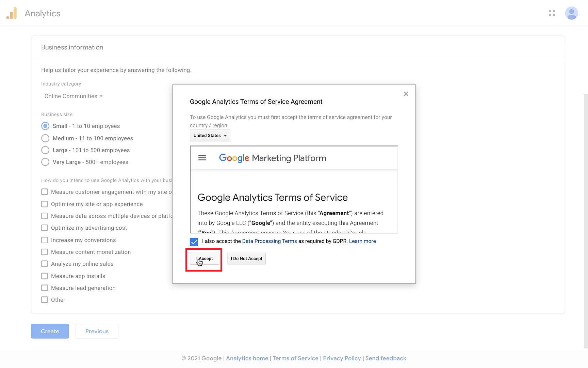This screenshot has height=368, width=588.
Task: Open the Privacy Policy footer link
Action: [342, 358]
